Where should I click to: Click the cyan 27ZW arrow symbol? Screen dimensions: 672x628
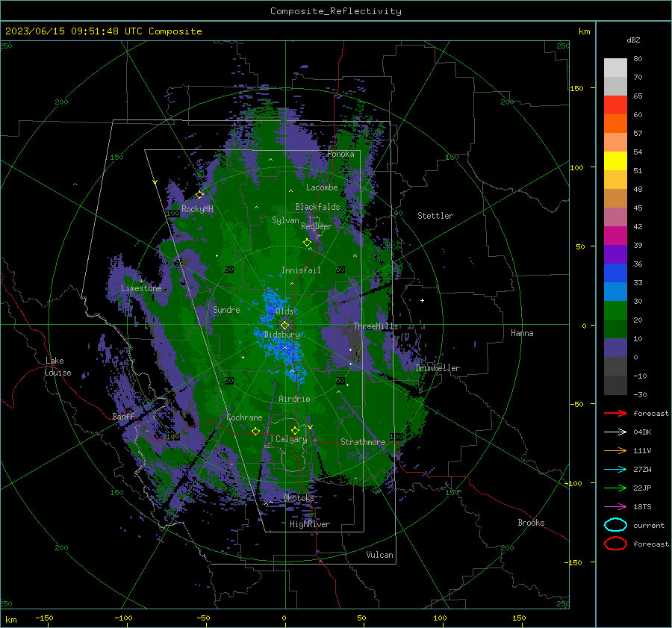coord(615,470)
